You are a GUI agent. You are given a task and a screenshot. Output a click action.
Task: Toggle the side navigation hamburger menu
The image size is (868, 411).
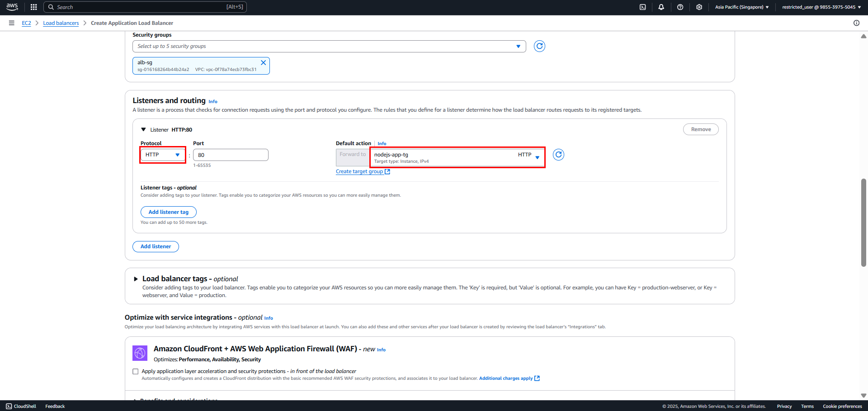point(11,23)
